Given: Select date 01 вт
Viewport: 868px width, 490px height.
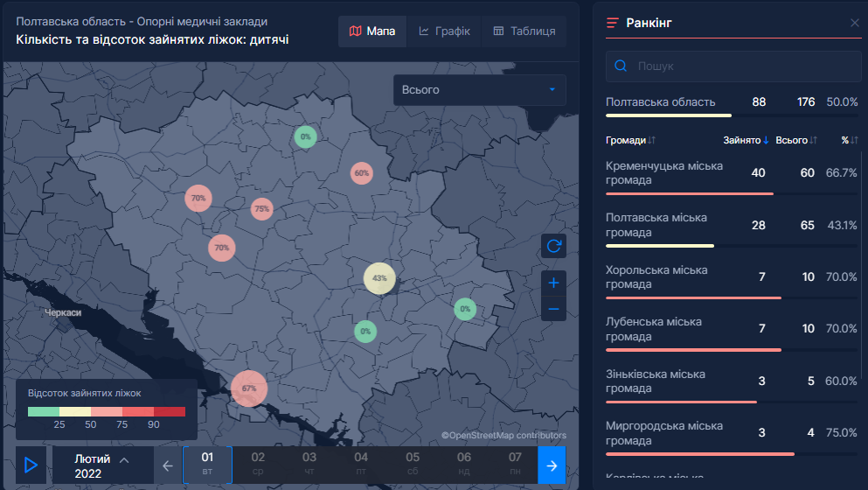Looking at the screenshot, I should 207,465.
